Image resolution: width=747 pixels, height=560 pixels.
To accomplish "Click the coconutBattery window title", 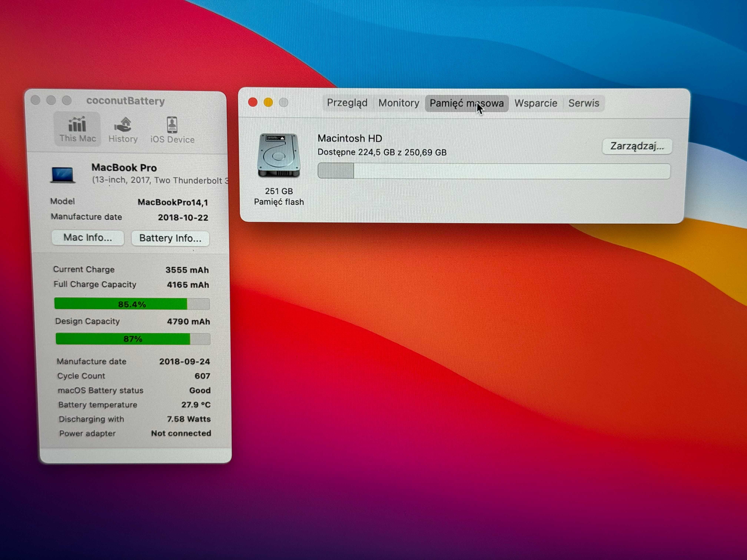I will click(x=125, y=101).
